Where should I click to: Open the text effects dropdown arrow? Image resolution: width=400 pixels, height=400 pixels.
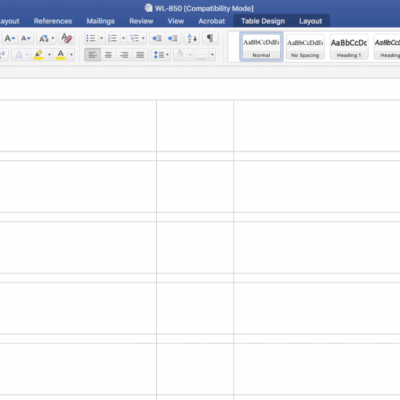(x=27, y=55)
